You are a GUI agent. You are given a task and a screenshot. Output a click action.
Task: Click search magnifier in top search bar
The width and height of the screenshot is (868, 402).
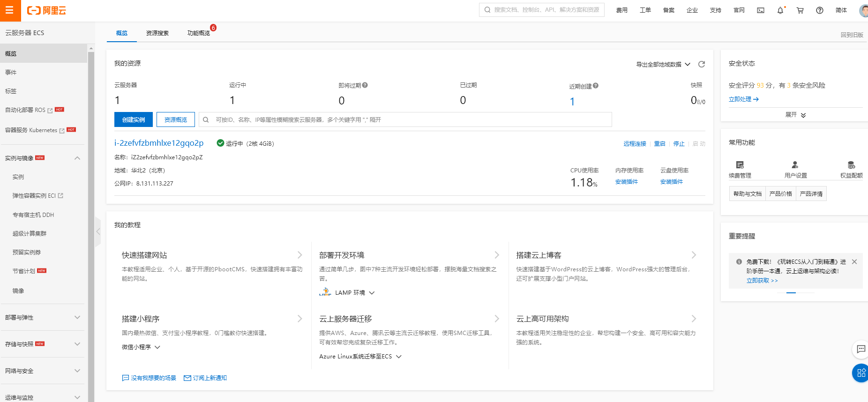click(x=487, y=10)
